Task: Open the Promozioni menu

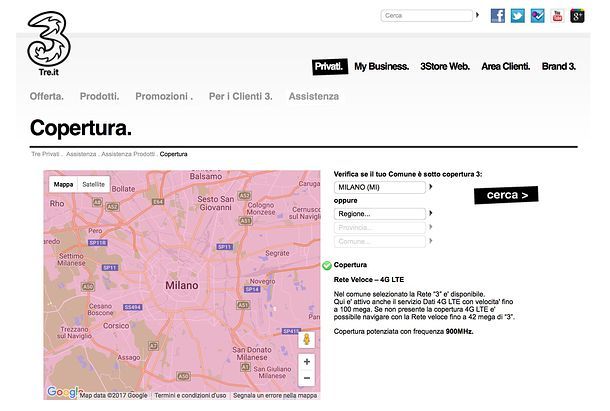Action: 164,96
